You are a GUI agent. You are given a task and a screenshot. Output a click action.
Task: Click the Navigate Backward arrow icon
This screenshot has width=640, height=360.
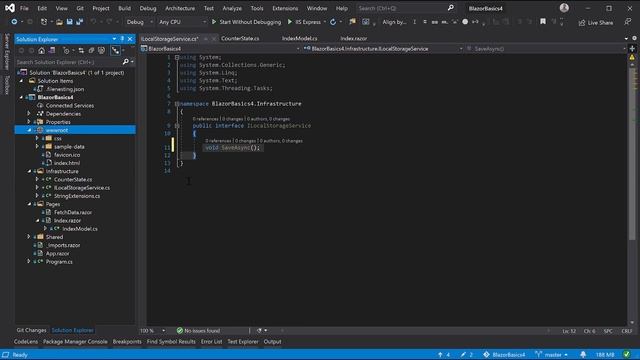coord(14,22)
